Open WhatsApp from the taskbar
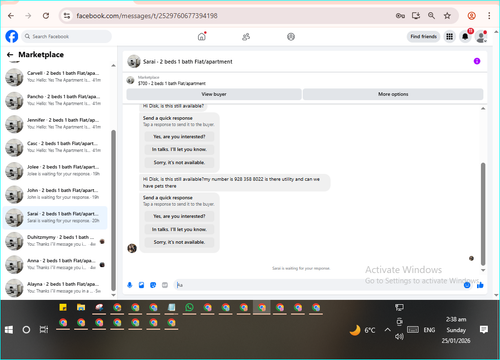 189,307
